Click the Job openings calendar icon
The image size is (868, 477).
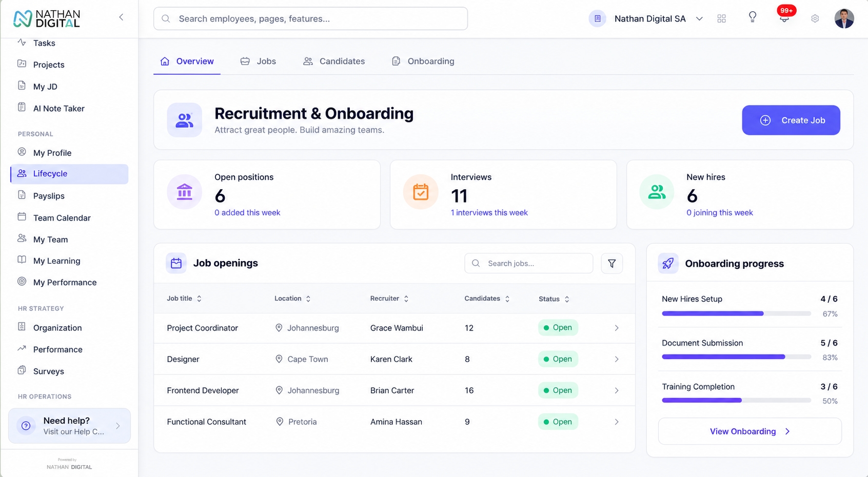[x=176, y=263]
